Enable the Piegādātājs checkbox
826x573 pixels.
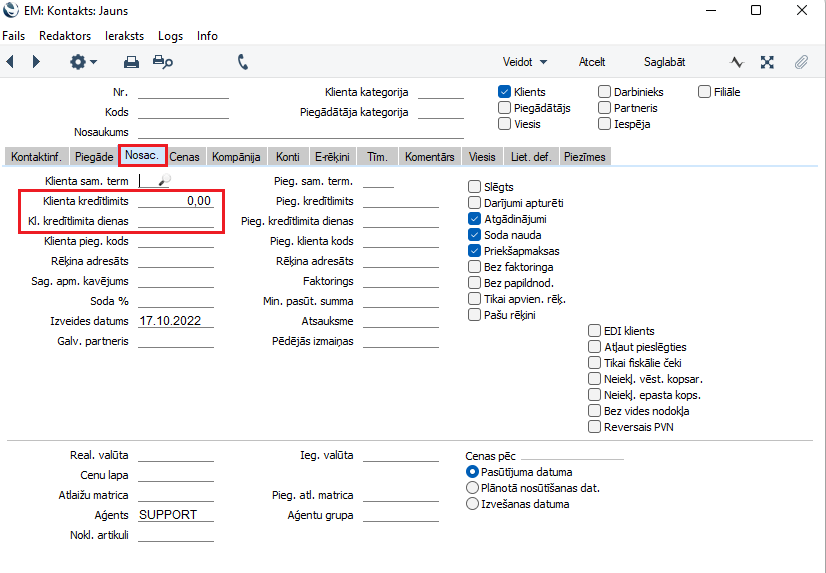pyautogui.click(x=505, y=108)
